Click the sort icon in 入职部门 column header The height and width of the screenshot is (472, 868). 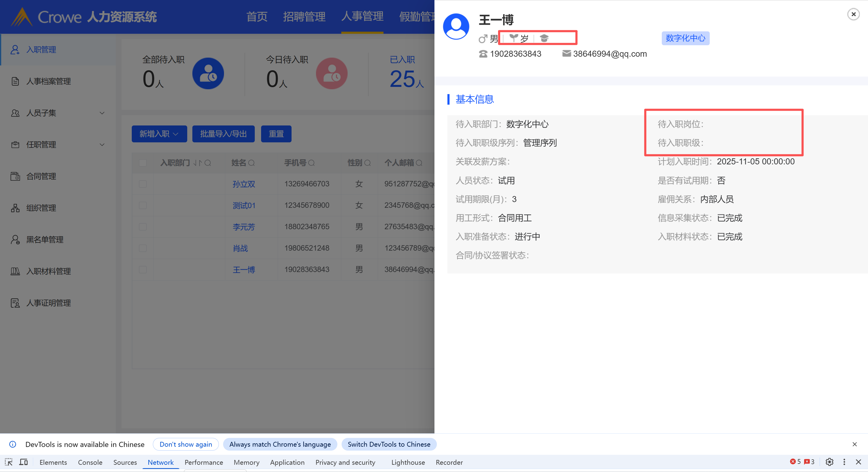(197, 163)
